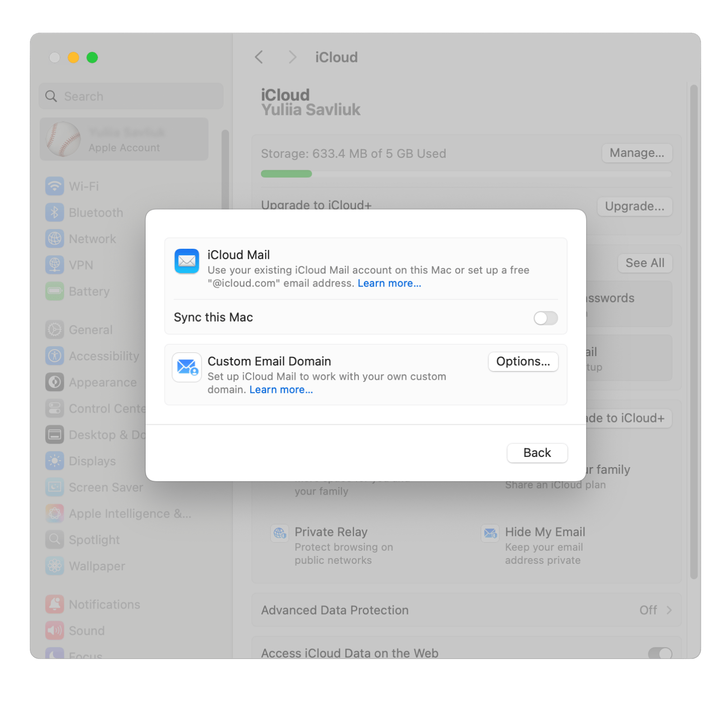This screenshot has height=701, width=728.
Task: Enable Sync this Mac toggle
Action: point(546,318)
